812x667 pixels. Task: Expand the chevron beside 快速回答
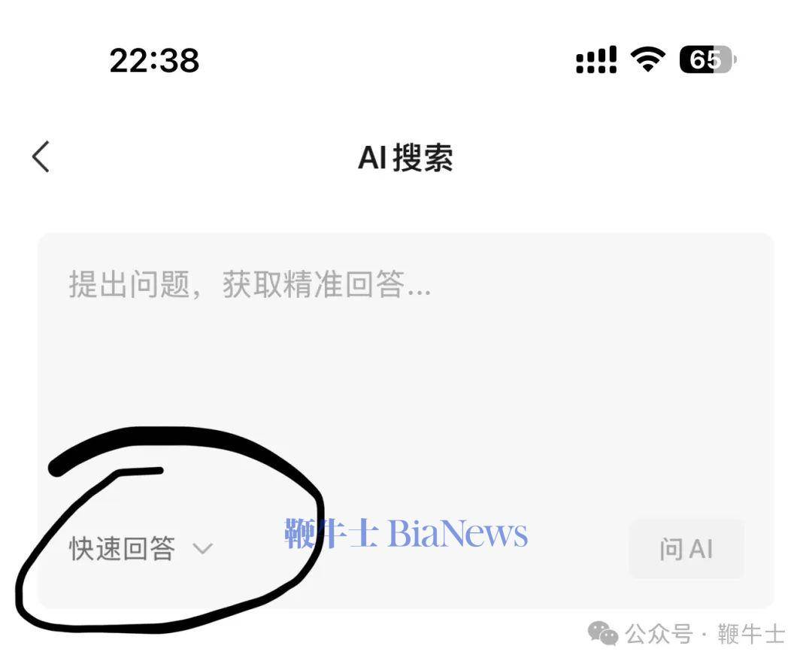coord(202,548)
